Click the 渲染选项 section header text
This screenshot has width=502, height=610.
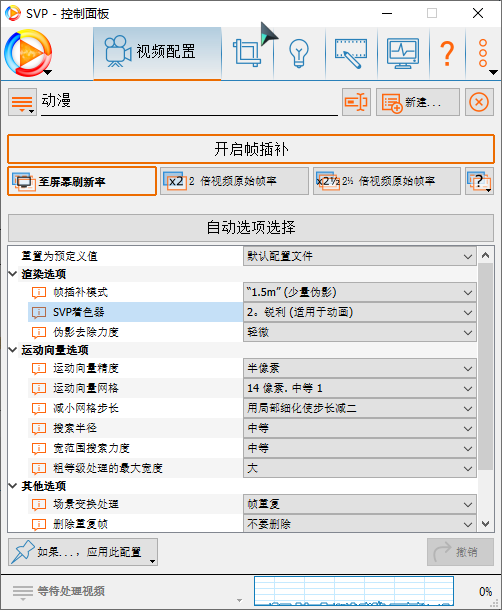pos(44,274)
